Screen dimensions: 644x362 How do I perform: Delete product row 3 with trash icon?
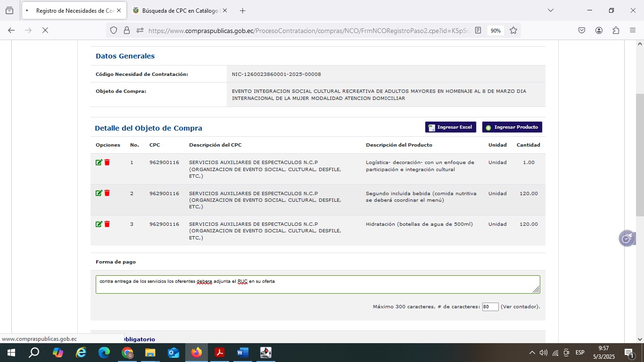[x=107, y=224]
